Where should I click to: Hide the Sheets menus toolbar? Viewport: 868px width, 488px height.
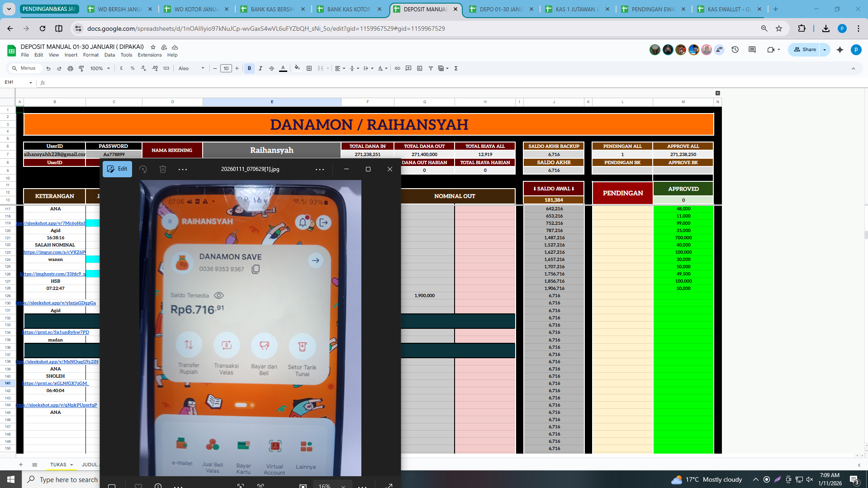point(854,69)
